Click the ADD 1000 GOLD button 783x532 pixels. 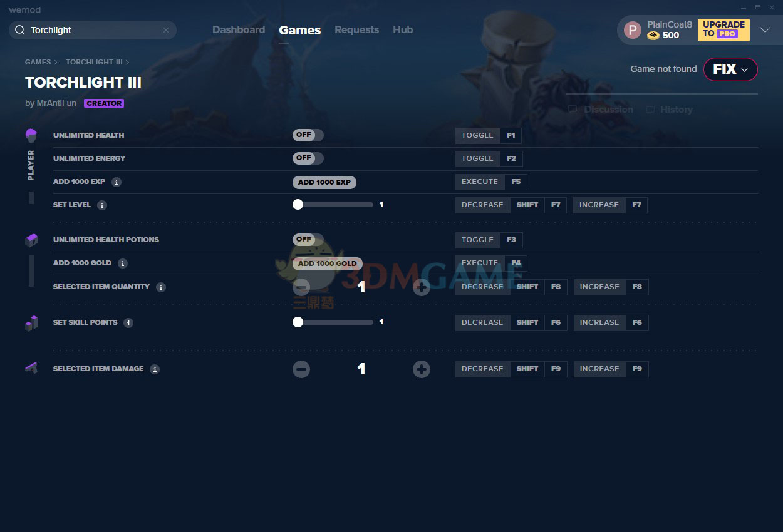click(x=328, y=263)
